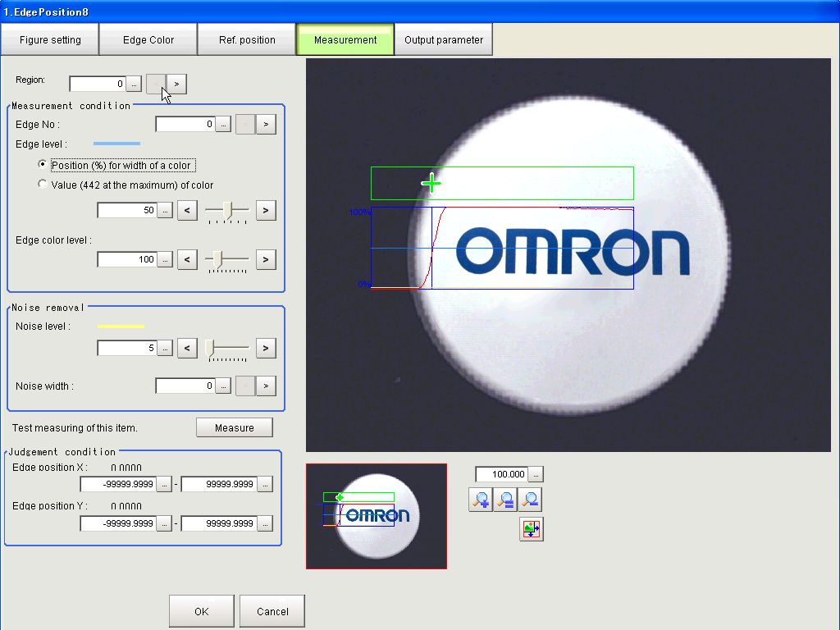Viewport: 840px width, 630px height.
Task: Click the edge level slider handle
Action: (228, 210)
